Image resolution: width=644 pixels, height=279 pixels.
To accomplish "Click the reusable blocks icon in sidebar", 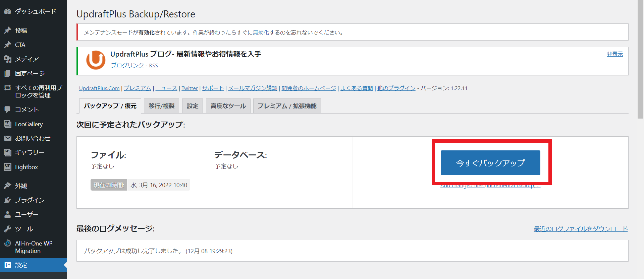I will click(x=8, y=88).
